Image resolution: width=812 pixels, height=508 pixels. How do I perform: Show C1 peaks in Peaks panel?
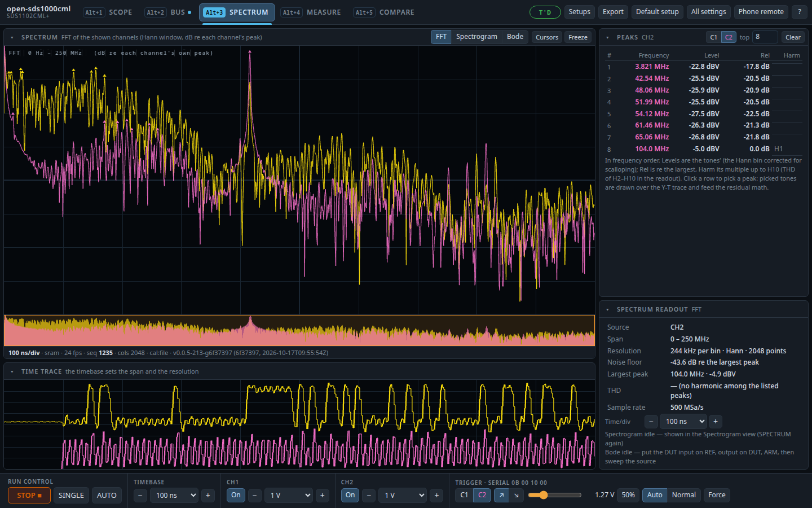pos(713,37)
